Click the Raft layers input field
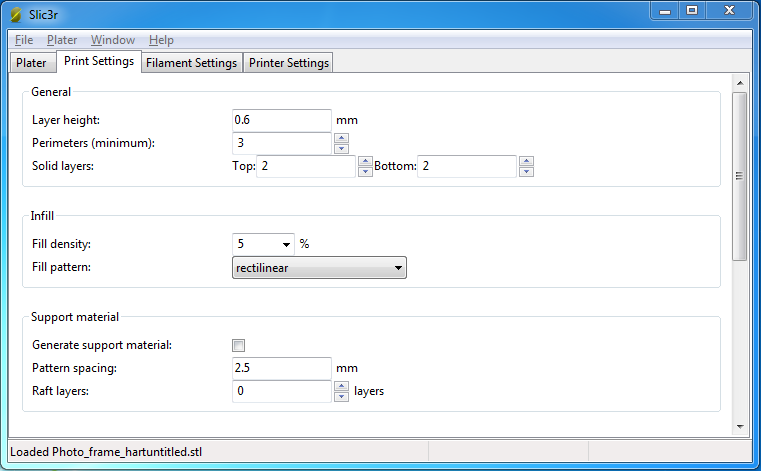 (x=281, y=391)
